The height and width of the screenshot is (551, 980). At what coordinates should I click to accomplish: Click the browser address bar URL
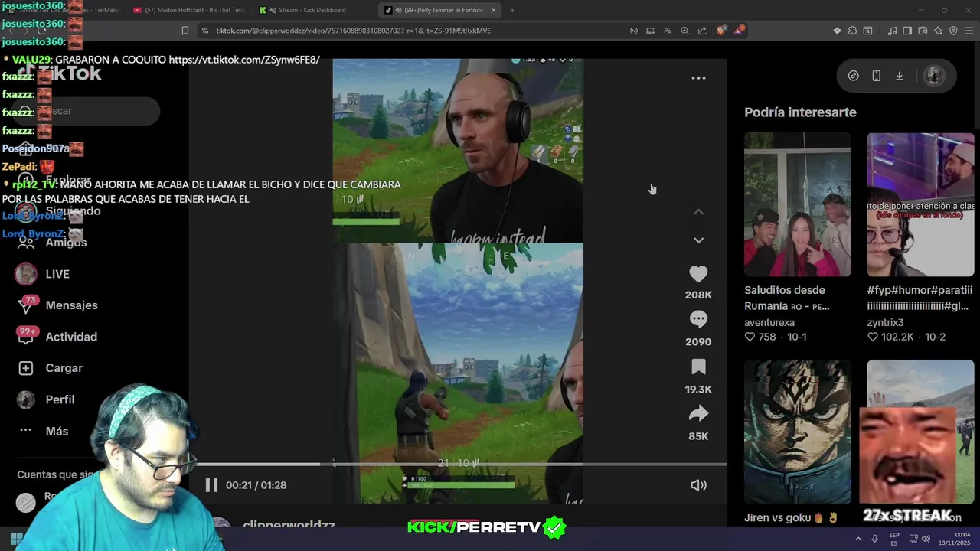(353, 31)
